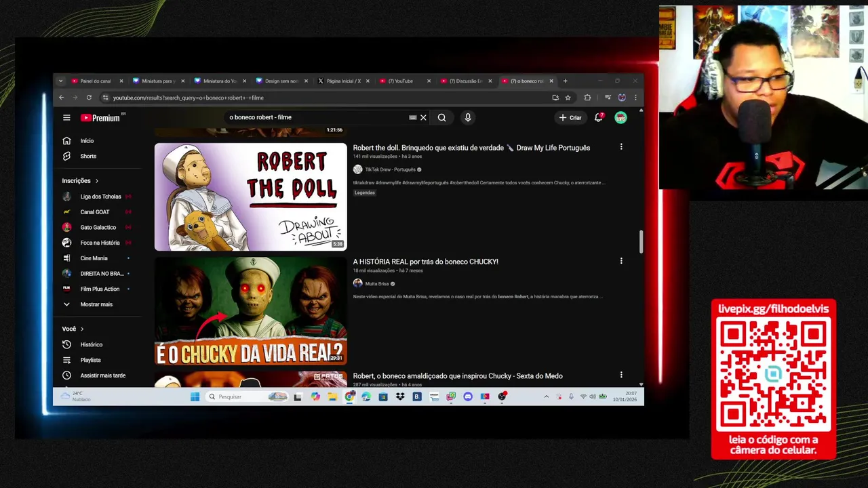This screenshot has height=488, width=868.
Task: Open Chrome three-dot menu
Action: pyautogui.click(x=635, y=98)
